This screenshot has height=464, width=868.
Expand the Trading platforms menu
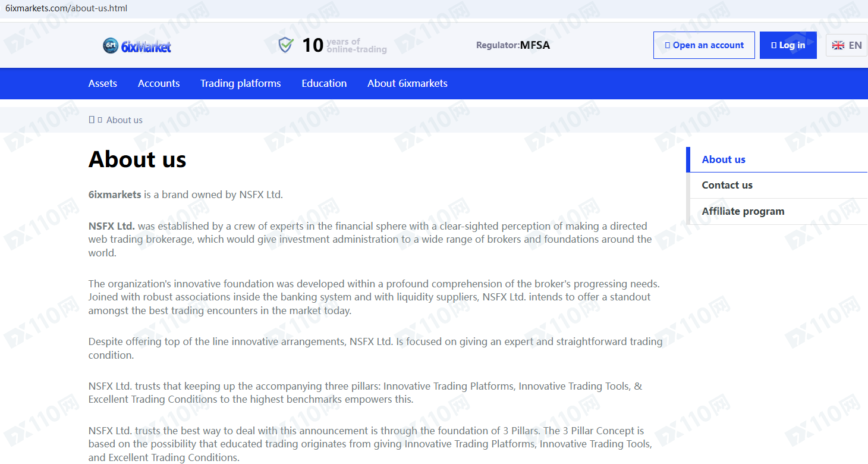(x=240, y=83)
